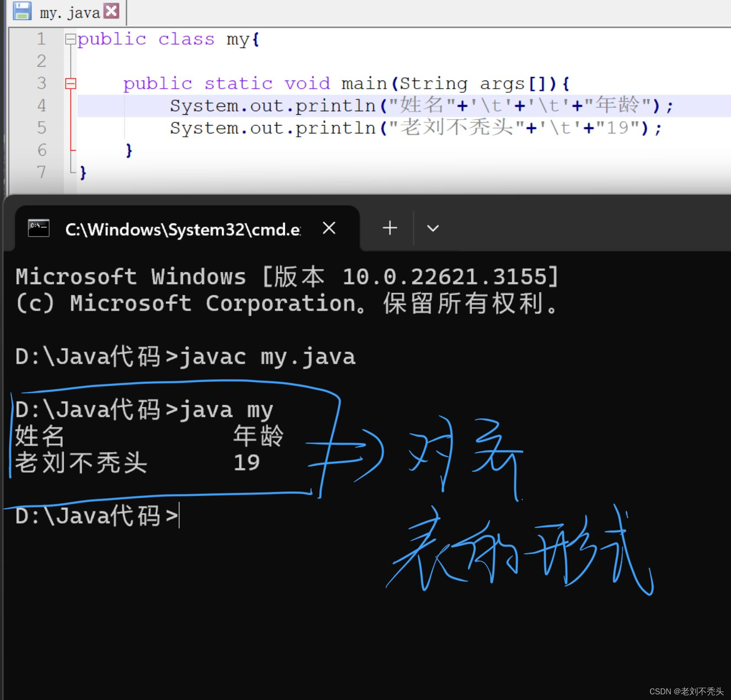Click the 'Microsoft Windows [版本 10.0.22621.3155]' line
Viewport: 731px width, 700px height.
click(287, 277)
